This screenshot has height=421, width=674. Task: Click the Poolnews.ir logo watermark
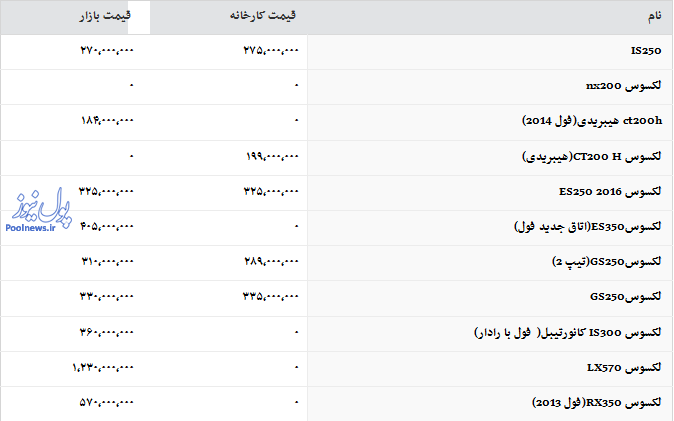(x=34, y=211)
